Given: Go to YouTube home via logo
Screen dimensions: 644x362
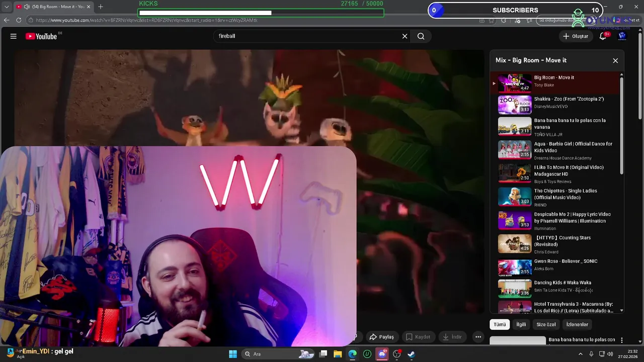Looking at the screenshot, I should pyautogui.click(x=41, y=36).
